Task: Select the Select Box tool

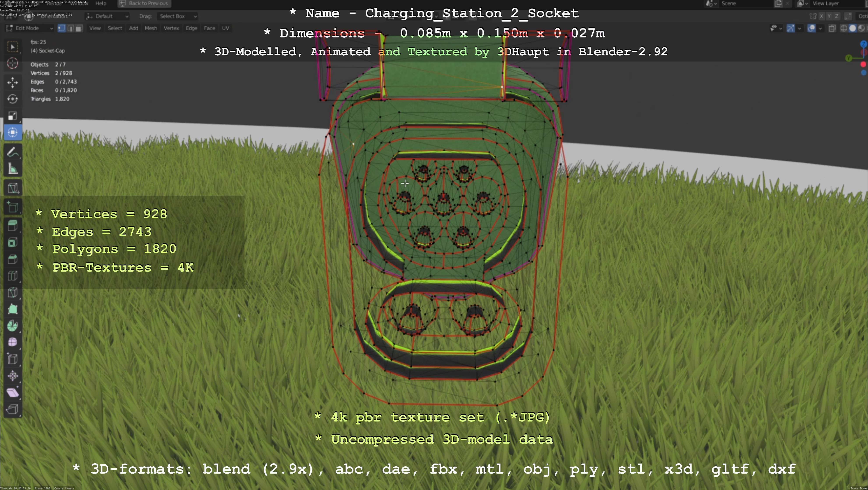Action: point(13,46)
